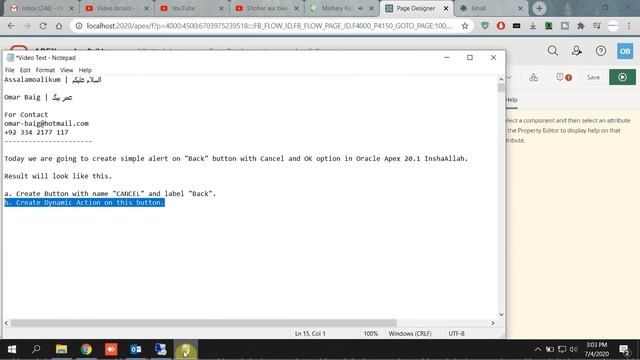Run the page with the green play button
640x360 pixels.
622,77
